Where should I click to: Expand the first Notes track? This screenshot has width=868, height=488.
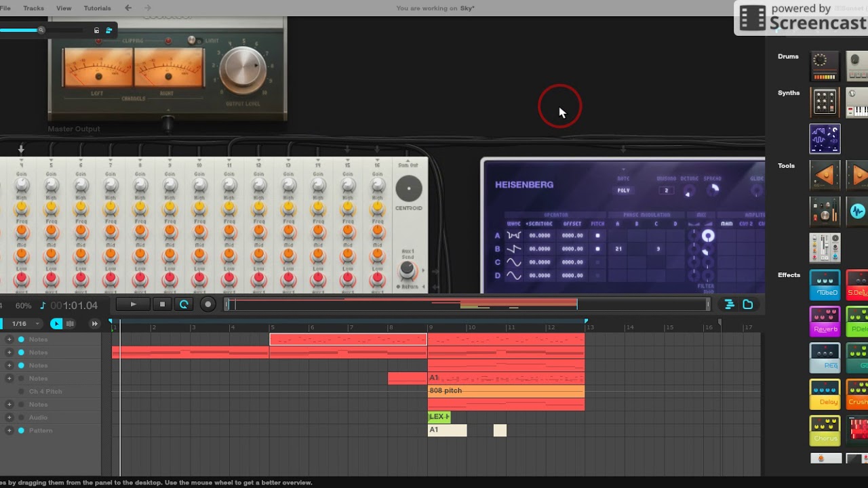(x=9, y=340)
